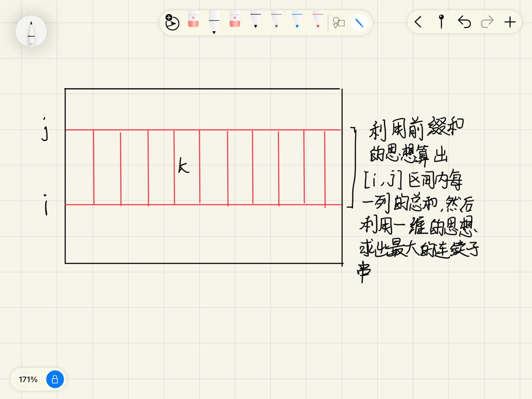Select the currently active black pen

click(214, 23)
